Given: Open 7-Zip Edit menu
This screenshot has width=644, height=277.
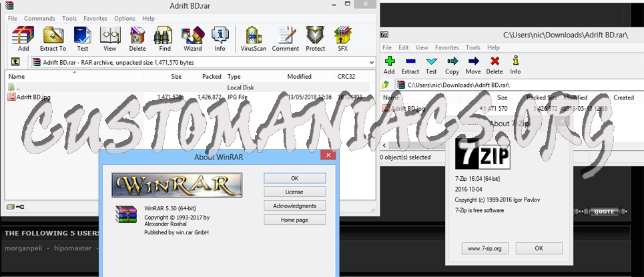Looking at the screenshot, I should pos(404,47).
